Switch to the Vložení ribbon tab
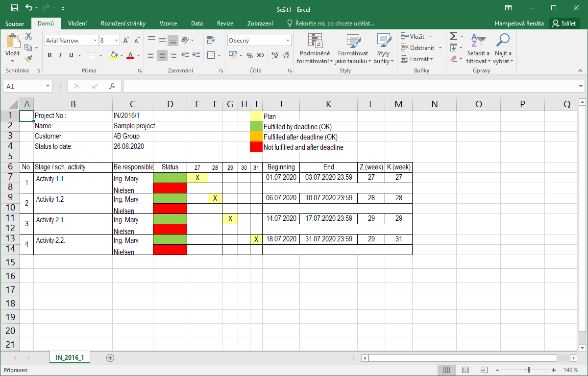The width and height of the screenshot is (588, 376). click(x=77, y=23)
